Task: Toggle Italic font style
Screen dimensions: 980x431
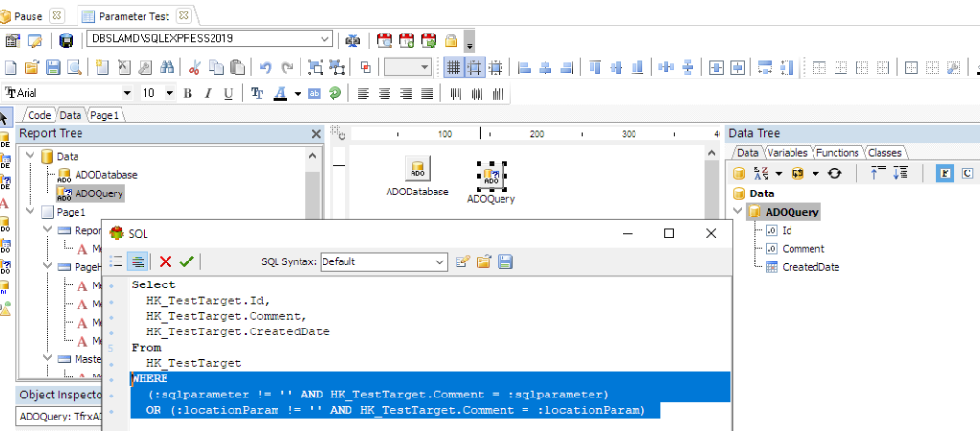Action: (x=208, y=94)
